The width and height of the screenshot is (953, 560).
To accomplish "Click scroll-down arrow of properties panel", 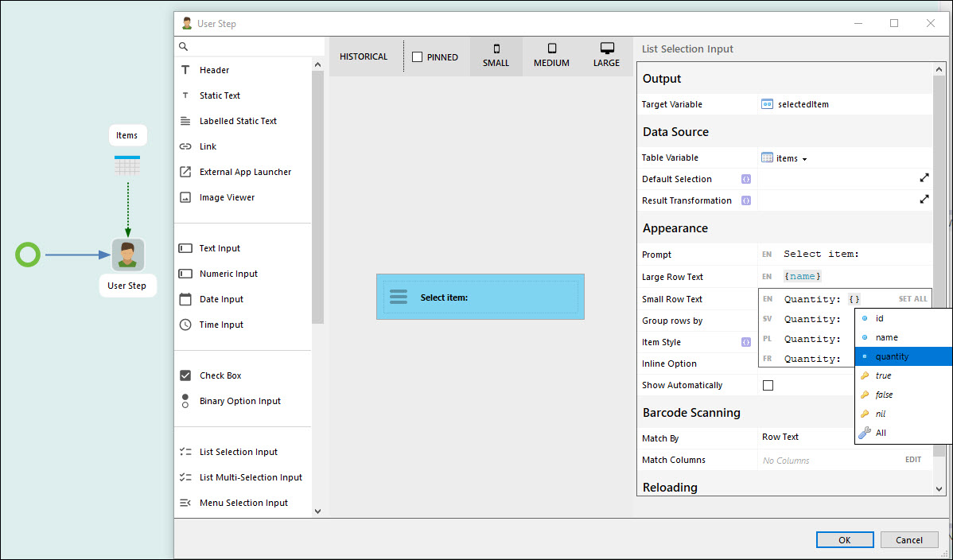I will 939,489.
